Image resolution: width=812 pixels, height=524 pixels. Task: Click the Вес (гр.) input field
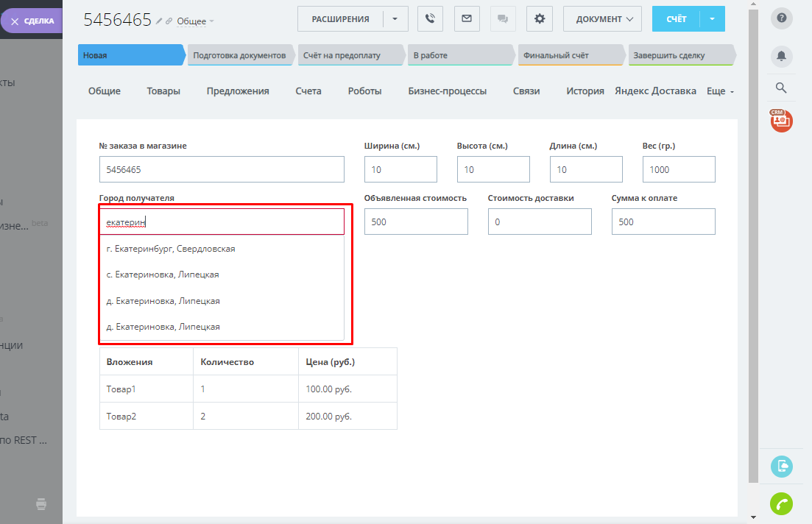[x=678, y=169]
